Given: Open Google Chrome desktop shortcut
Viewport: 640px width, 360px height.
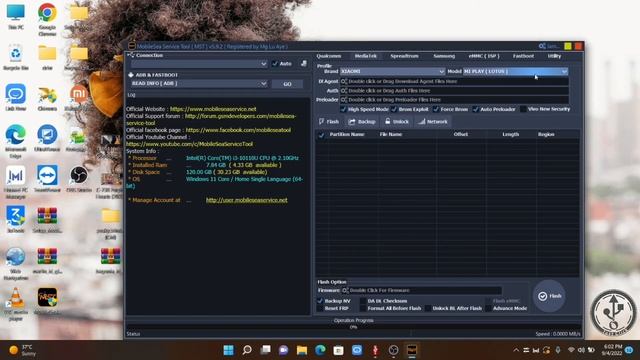Looking at the screenshot, I should pos(47,19).
